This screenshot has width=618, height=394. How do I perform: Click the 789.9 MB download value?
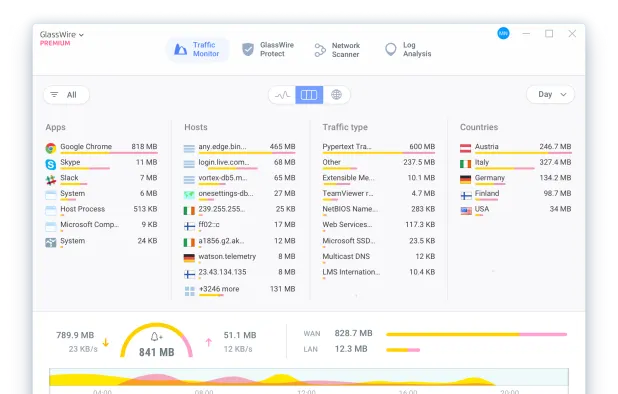tap(75, 335)
